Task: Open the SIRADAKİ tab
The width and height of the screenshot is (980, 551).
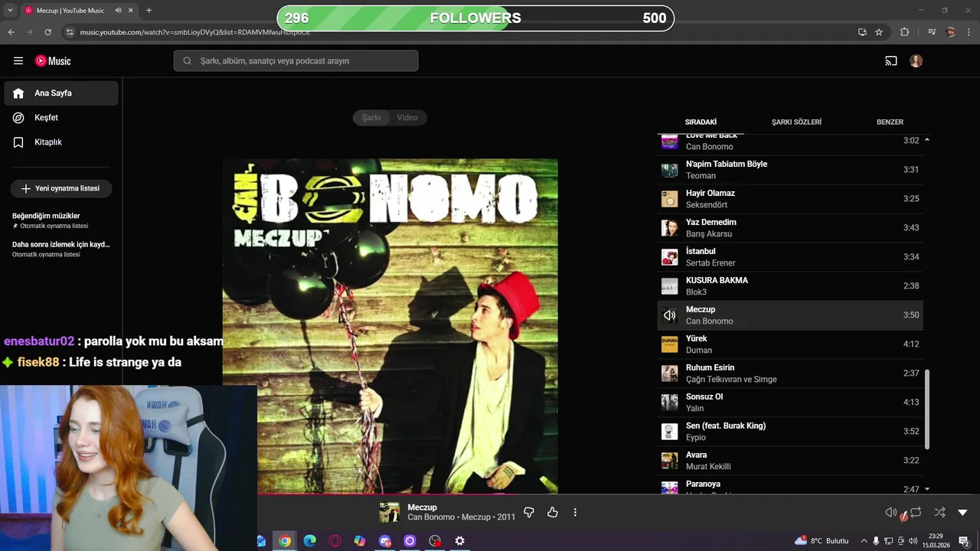Action: point(701,122)
